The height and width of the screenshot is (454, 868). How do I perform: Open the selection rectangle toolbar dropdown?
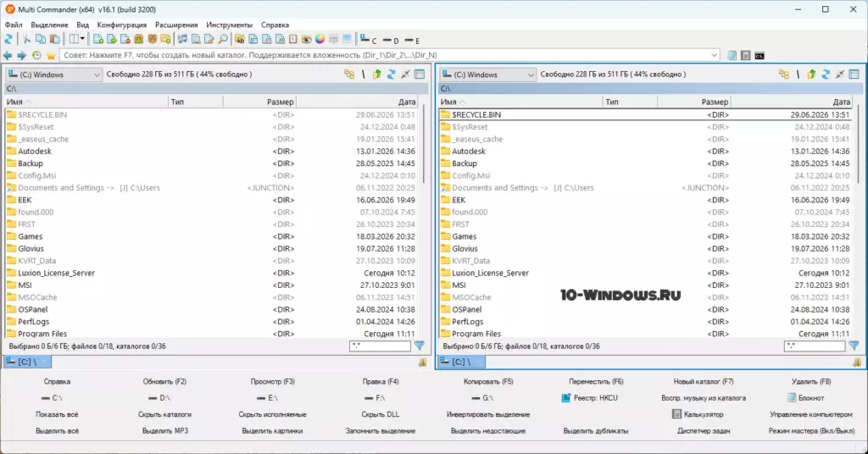82,39
